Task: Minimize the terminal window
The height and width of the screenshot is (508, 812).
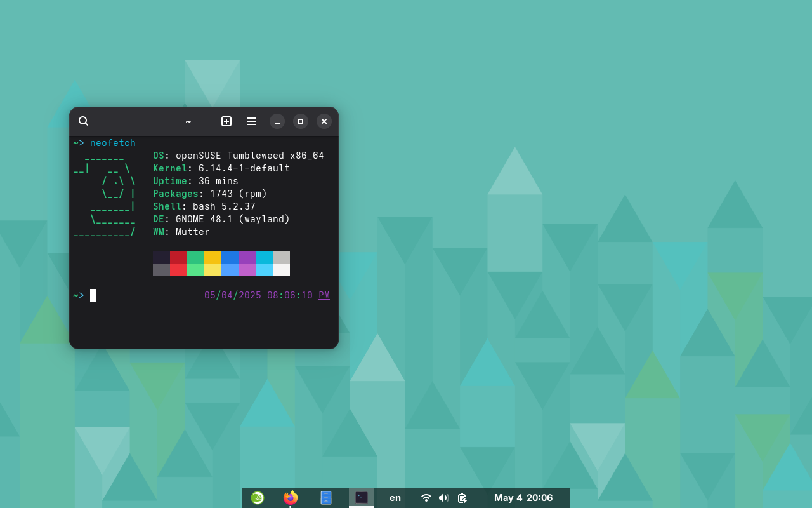Action: pos(277,121)
